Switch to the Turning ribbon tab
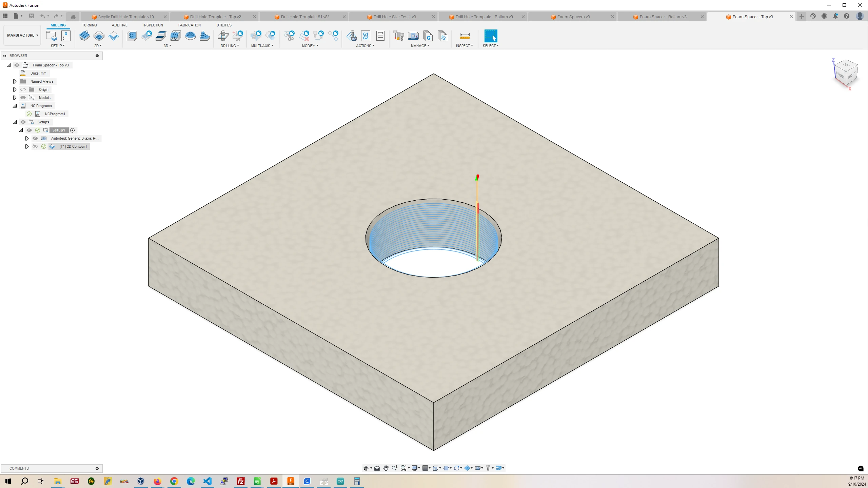The width and height of the screenshot is (868, 488). [x=90, y=25]
